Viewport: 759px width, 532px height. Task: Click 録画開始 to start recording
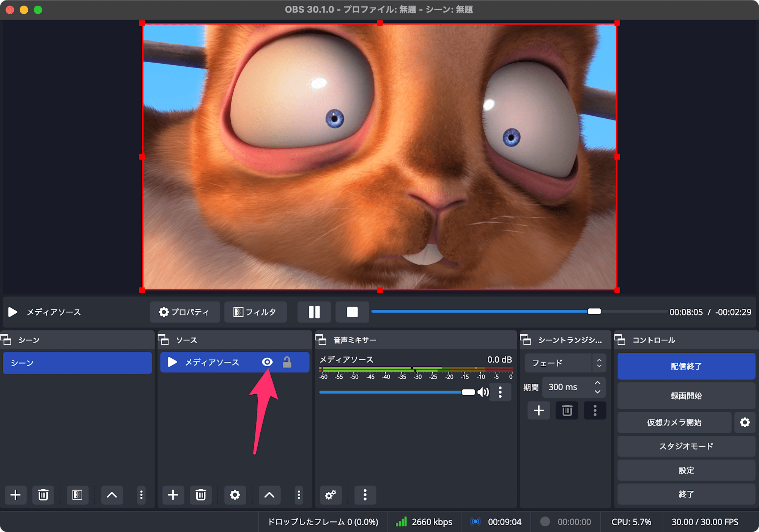point(686,396)
